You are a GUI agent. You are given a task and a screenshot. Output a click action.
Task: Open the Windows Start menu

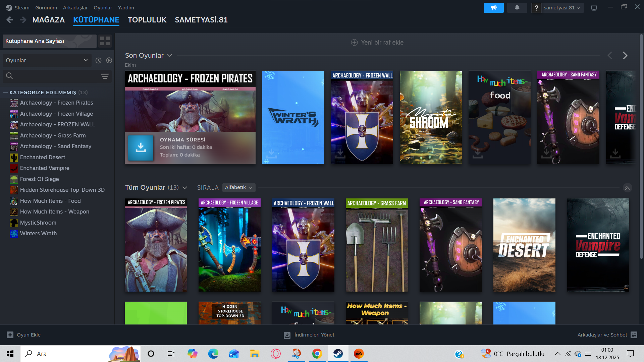coord(10,354)
